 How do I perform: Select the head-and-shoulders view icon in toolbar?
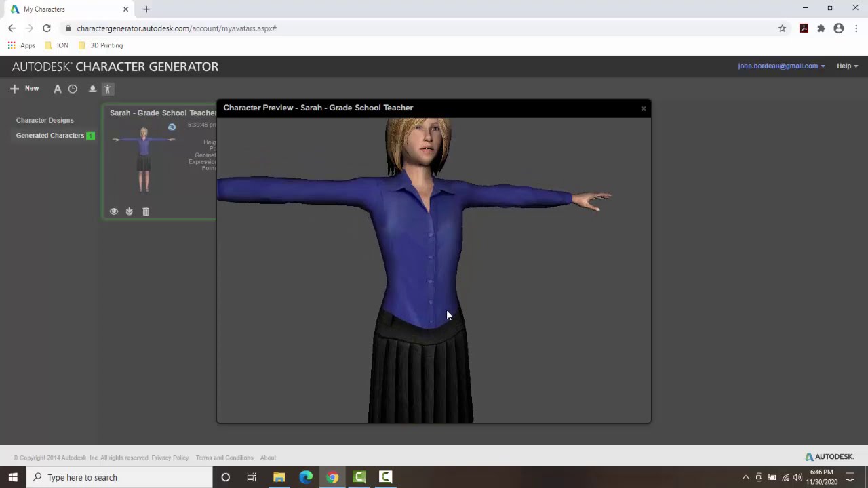tap(92, 89)
